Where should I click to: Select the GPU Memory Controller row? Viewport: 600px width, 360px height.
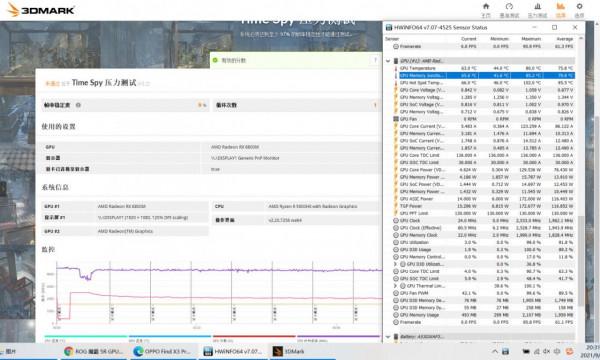pos(484,257)
